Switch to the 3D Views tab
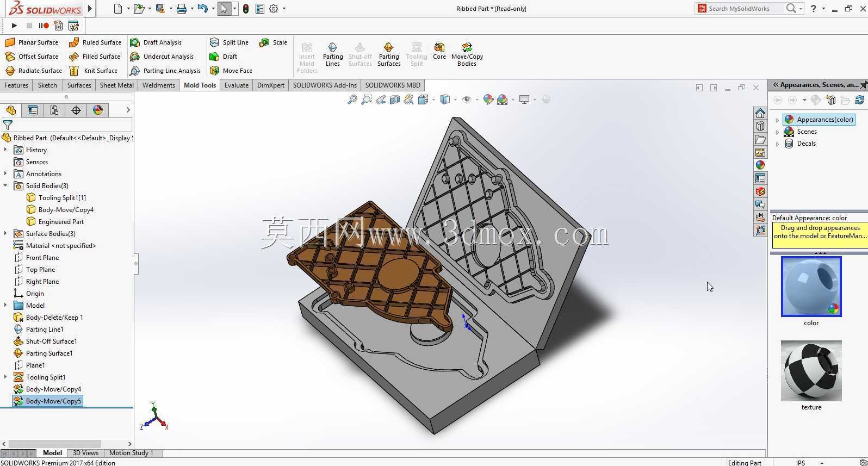868x466 pixels. tap(85, 453)
